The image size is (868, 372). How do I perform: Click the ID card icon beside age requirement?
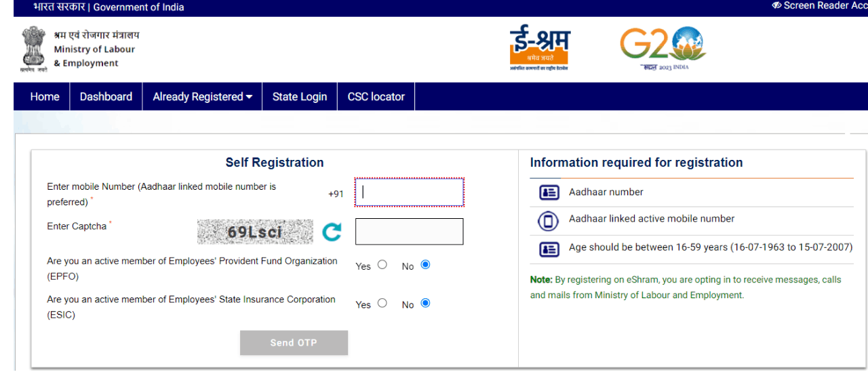coord(549,249)
